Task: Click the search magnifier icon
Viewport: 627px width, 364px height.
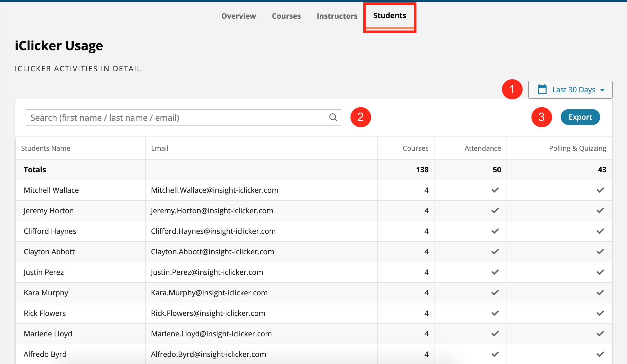Action: click(x=333, y=117)
